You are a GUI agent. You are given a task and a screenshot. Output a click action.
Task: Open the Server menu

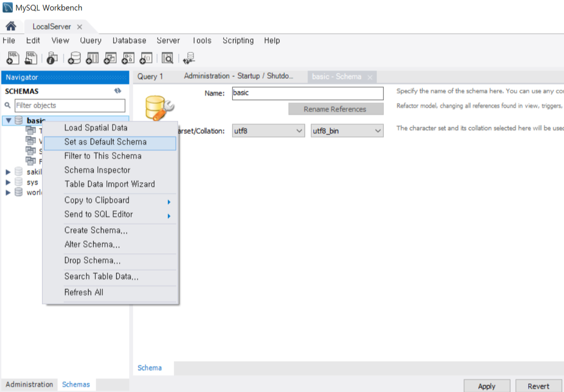[168, 40]
